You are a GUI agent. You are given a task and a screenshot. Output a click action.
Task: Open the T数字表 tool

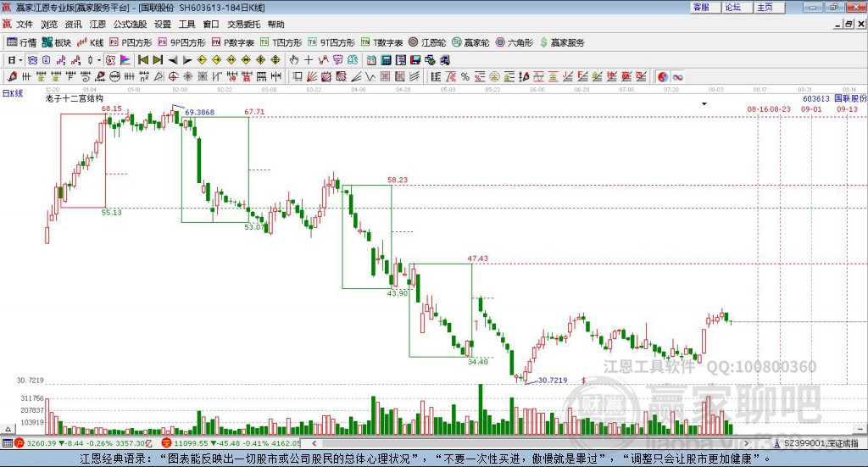382,42
